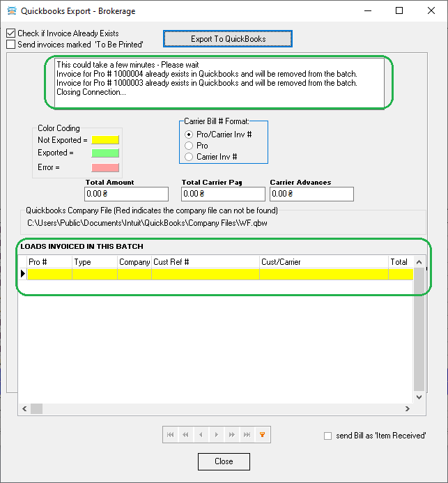This screenshot has width=448, height=483.
Task: Click the previous page double-arrow button
Action: tap(185, 435)
